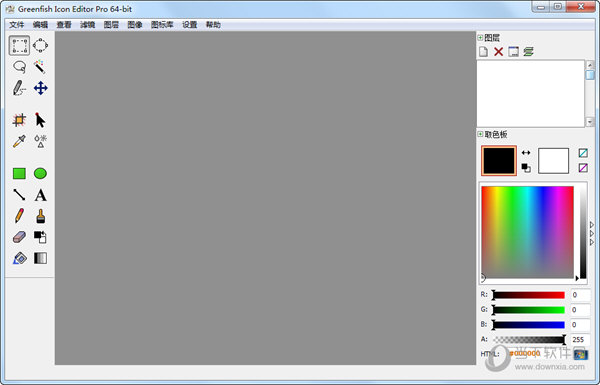Select the Eraser tool

pos(19,237)
